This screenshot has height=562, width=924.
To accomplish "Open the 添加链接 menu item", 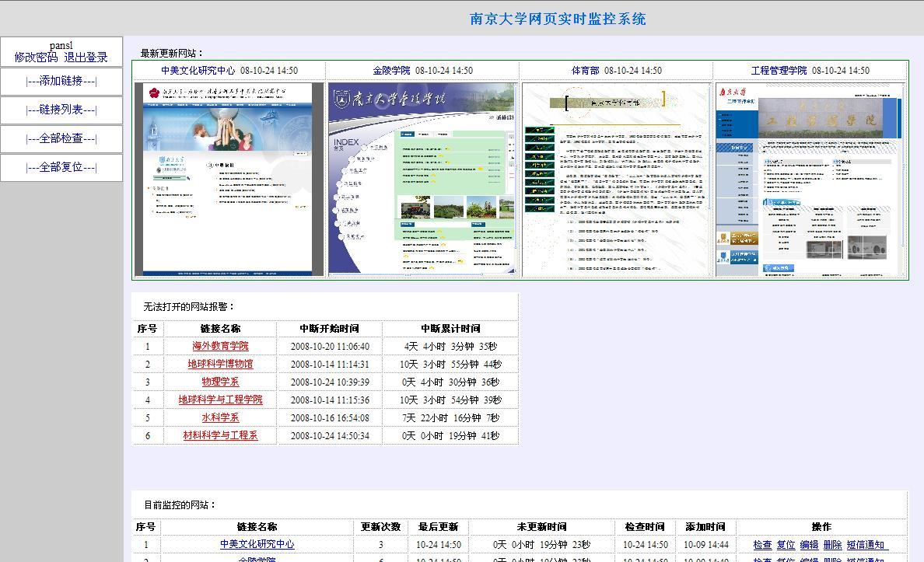I will (x=61, y=82).
